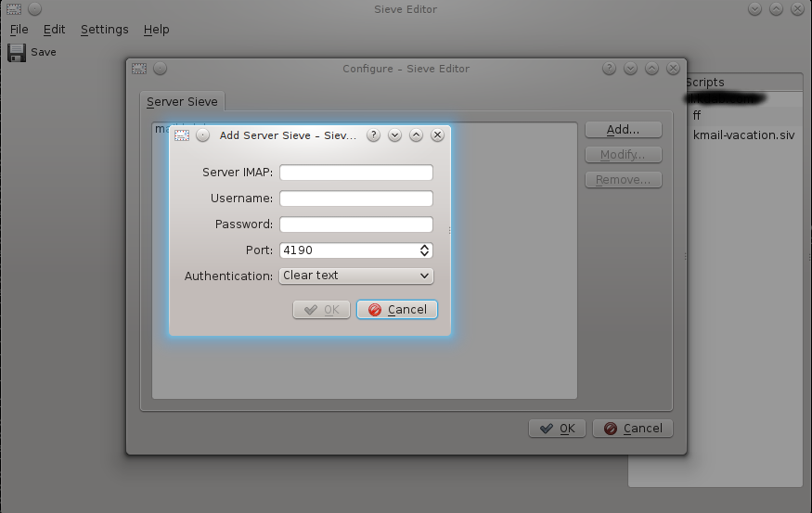Shade the Add Server Sieve dialog with down arrow
This screenshot has width=812, height=513.
click(x=395, y=135)
